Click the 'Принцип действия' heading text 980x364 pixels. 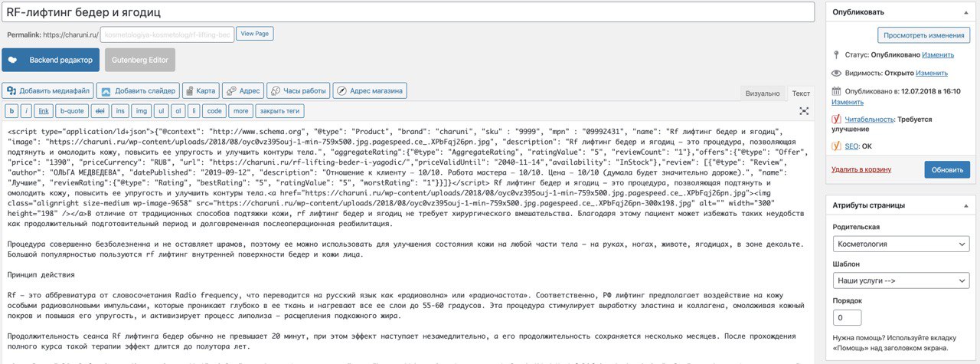click(x=41, y=274)
